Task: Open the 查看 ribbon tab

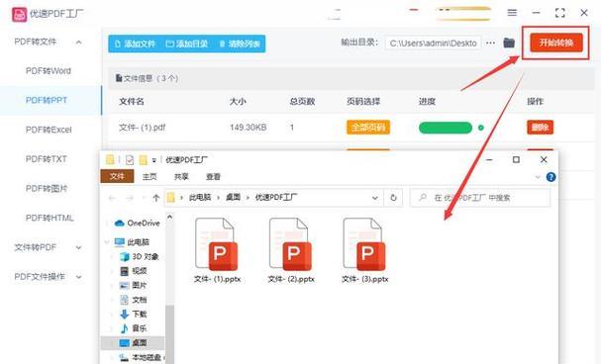Action: coord(213,176)
